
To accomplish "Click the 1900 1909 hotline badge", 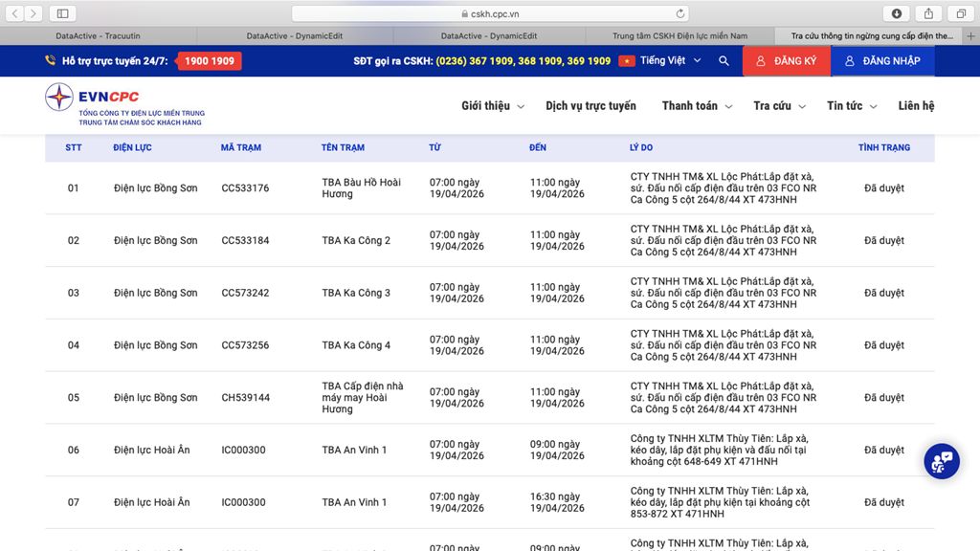I will click(210, 61).
